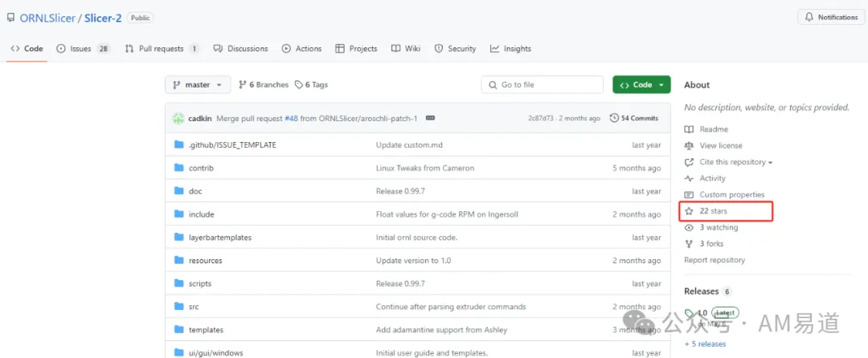Image resolution: width=868 pixels, height=358 pixels.
Task: Open the Wiki tab
Action: point(406,49)
